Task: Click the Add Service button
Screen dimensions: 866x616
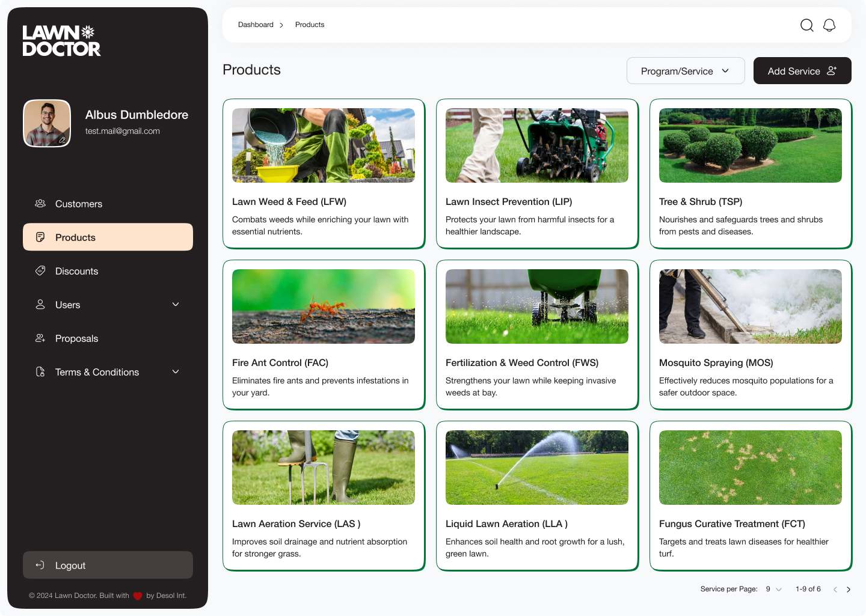Action: pos(802,71)
